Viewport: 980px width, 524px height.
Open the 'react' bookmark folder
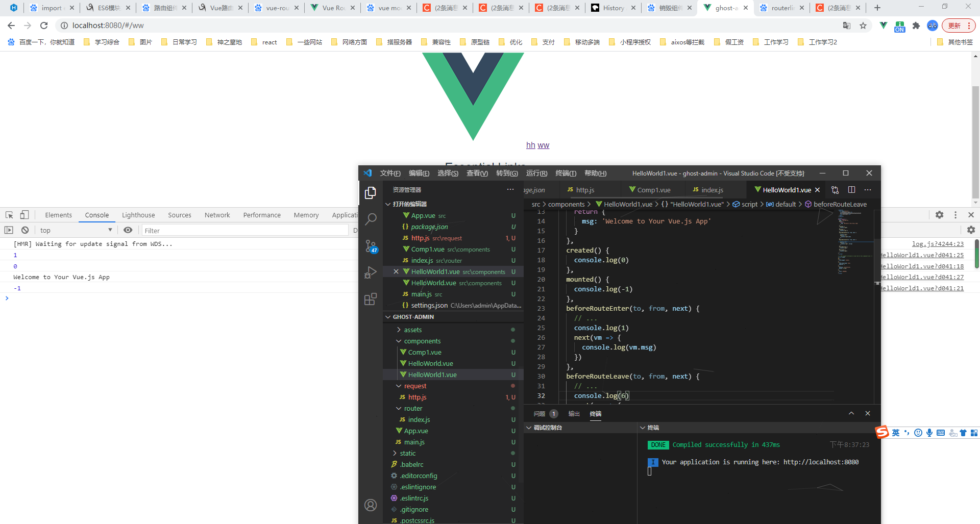(264, 42)
